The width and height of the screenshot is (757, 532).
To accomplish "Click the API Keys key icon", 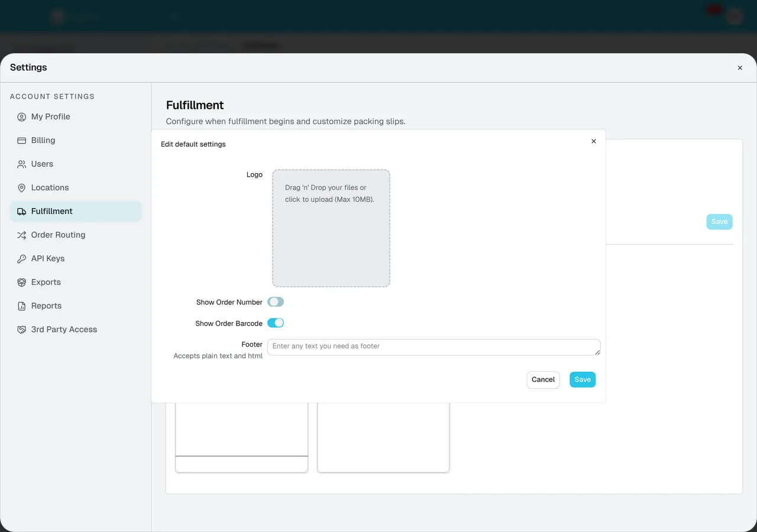I will point(21,258).
